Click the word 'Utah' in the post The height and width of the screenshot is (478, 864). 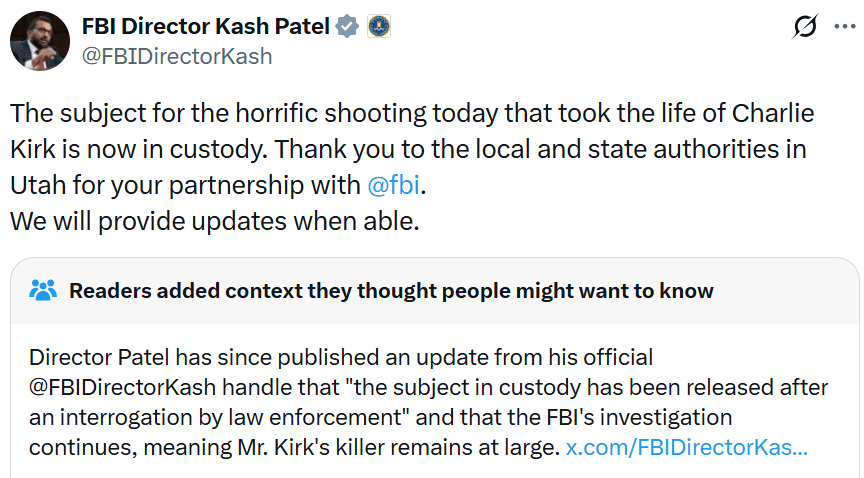coord(39,185)
